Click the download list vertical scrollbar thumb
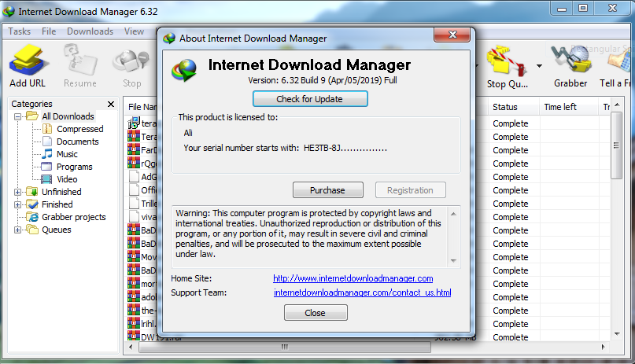 pos(616,145)
